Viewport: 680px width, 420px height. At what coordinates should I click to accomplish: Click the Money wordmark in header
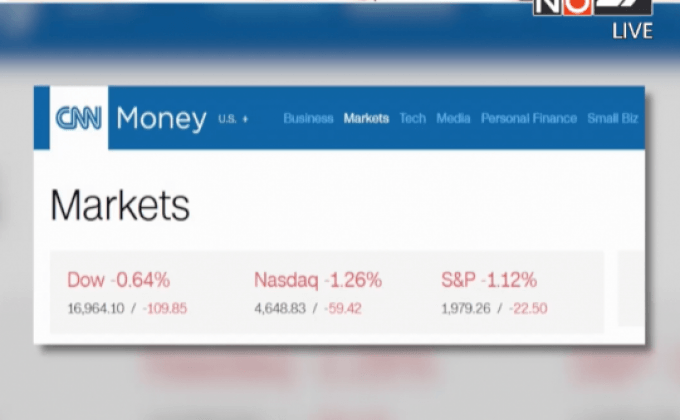point(161,119)
